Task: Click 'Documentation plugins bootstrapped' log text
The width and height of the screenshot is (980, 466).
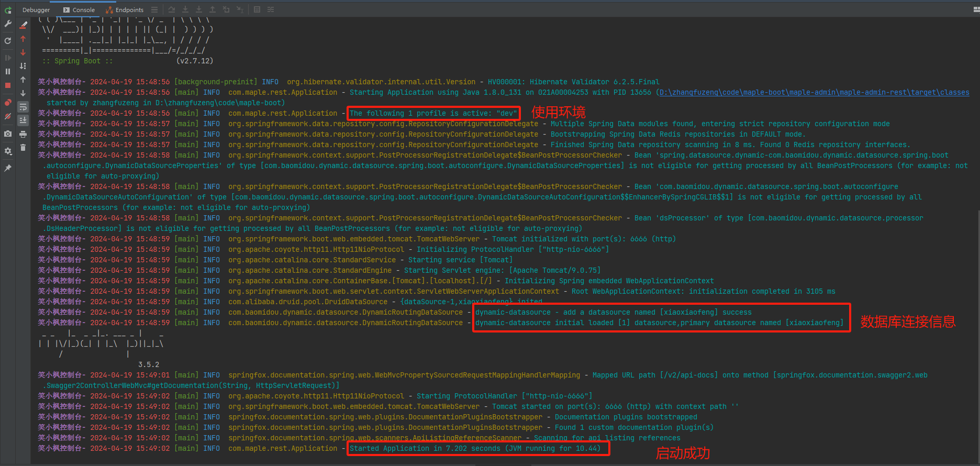Action: pyautogui.click(x=626, y=417)
